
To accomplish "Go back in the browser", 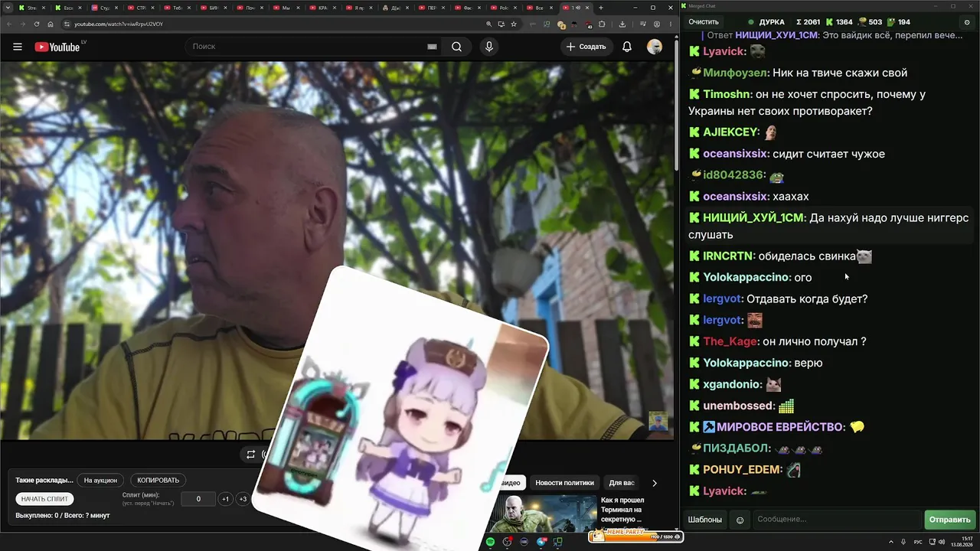I will pos(8,24).
